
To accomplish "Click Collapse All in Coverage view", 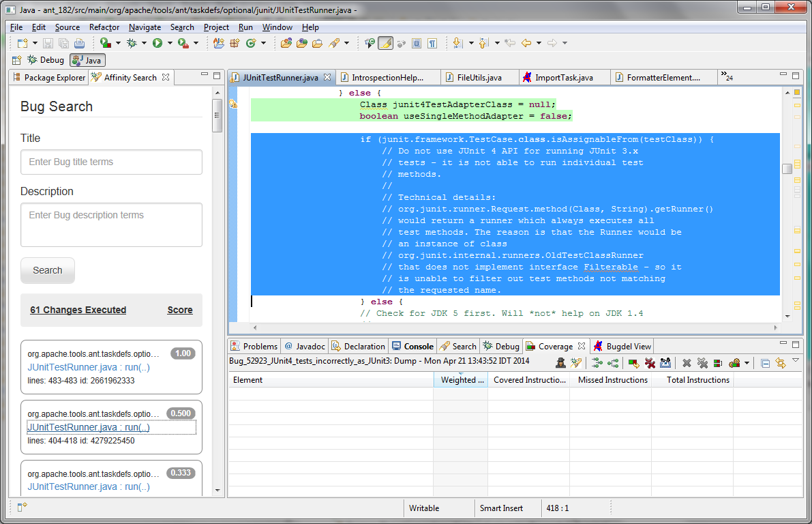I will (766, 363).
